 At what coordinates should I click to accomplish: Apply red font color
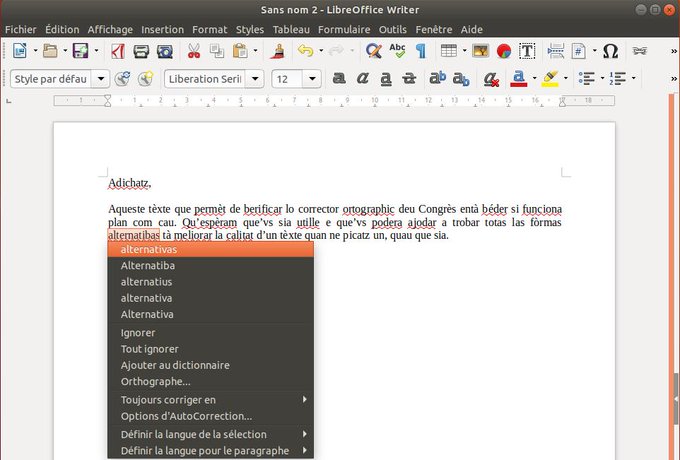pyautogui.click(x=519, y=79)
